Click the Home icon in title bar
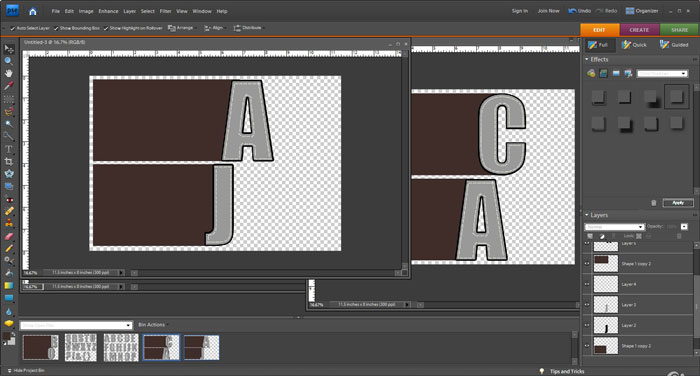700x376 pixels. pos(33,11)
